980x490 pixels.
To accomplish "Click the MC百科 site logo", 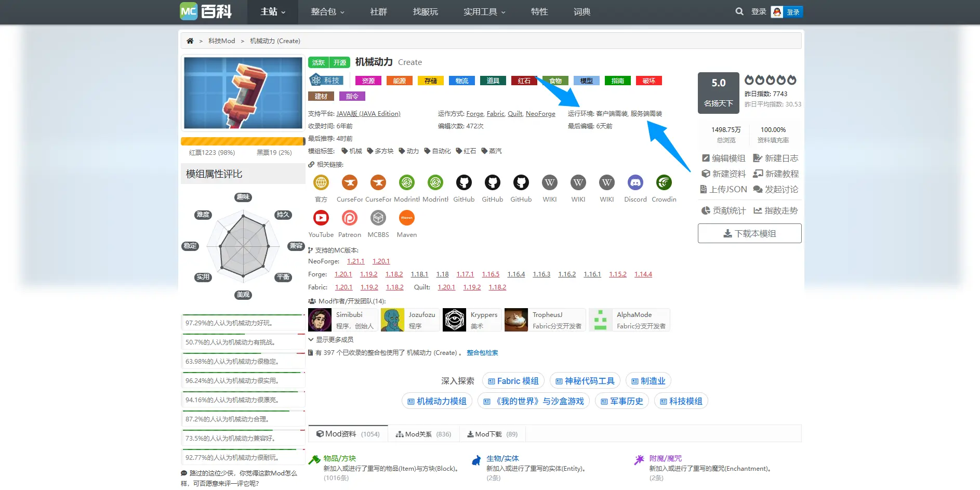I will coord(206,11).
